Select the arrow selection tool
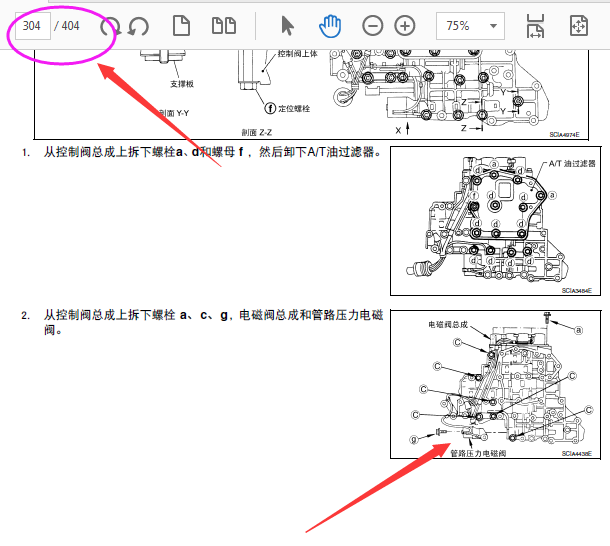The width and height of the screenshot is (610, 546). (x=287, y=26)
